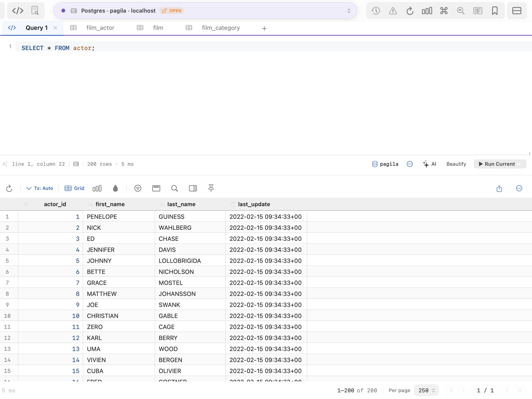Refresh results with the results toolbar reload icon
532x399 pixels.
[9, 188]
